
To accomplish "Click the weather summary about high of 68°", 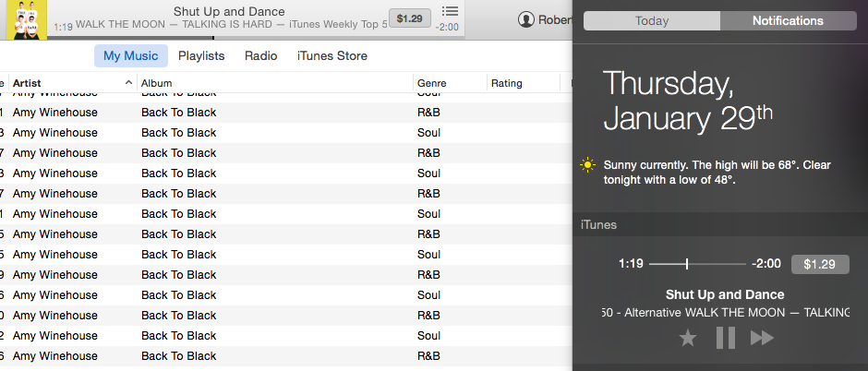I will 717,173.
